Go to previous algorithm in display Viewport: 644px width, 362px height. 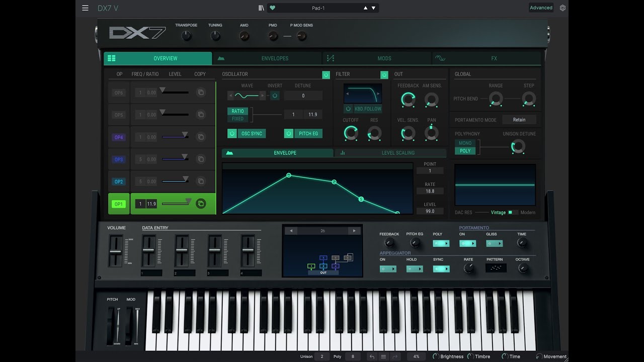point(291,231)
